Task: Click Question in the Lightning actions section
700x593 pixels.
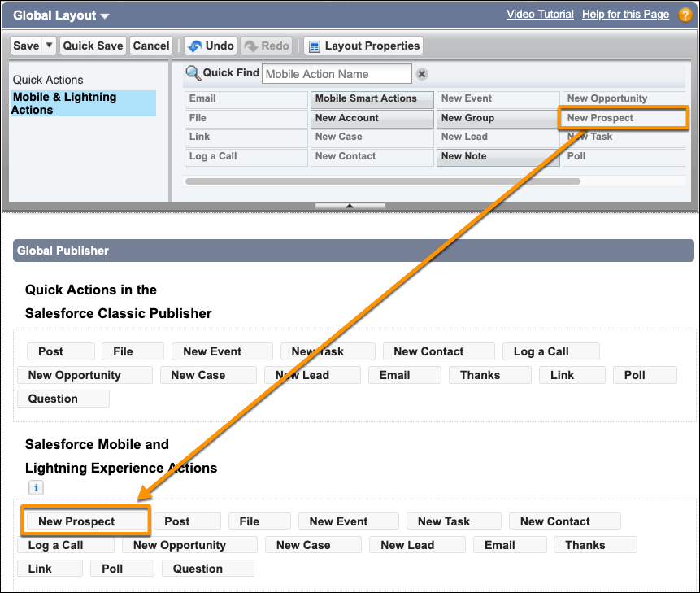Action: (208, 569)
